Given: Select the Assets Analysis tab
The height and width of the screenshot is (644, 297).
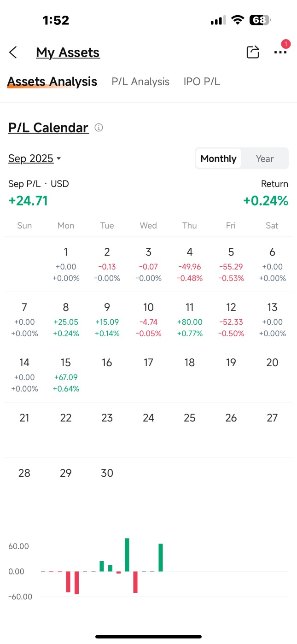Looking at the screenshot, I should pos(52,82).
